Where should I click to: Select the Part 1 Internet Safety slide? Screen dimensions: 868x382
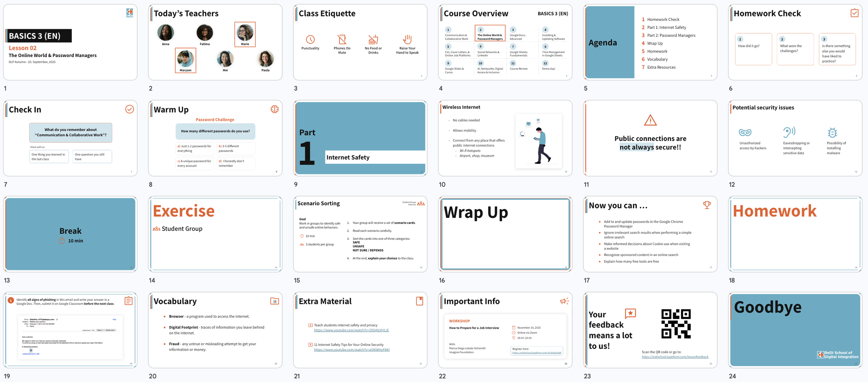click(x=360, y=138)
